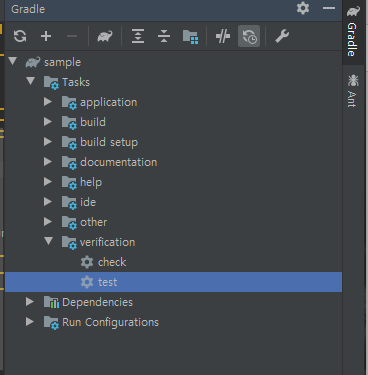The width and height of the screenshot is (368, 375).
Task: Click the documentation folder icon
Action: point(69,162)
